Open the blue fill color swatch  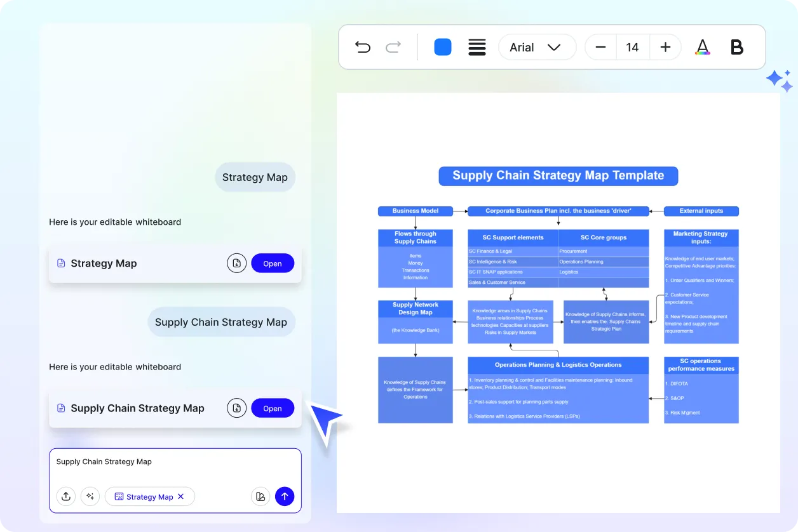point(443,47)
